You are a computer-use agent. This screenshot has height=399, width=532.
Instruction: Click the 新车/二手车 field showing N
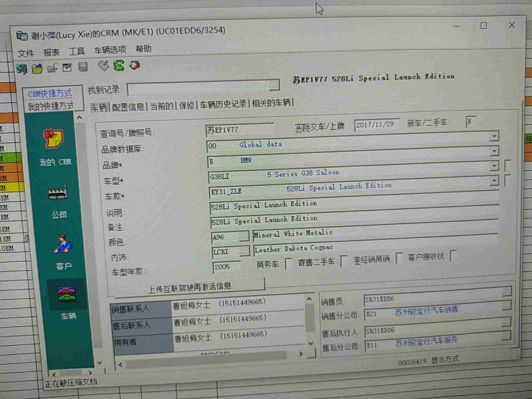tap(471, 122)
